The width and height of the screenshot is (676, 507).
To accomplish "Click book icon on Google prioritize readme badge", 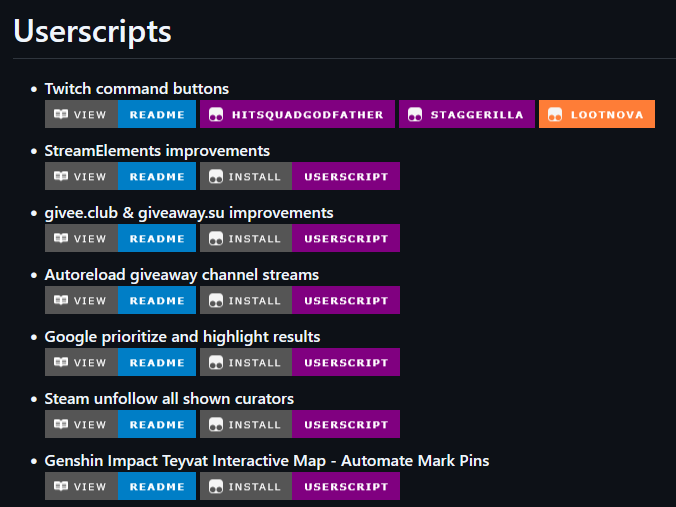I will [x=61, y=363].
